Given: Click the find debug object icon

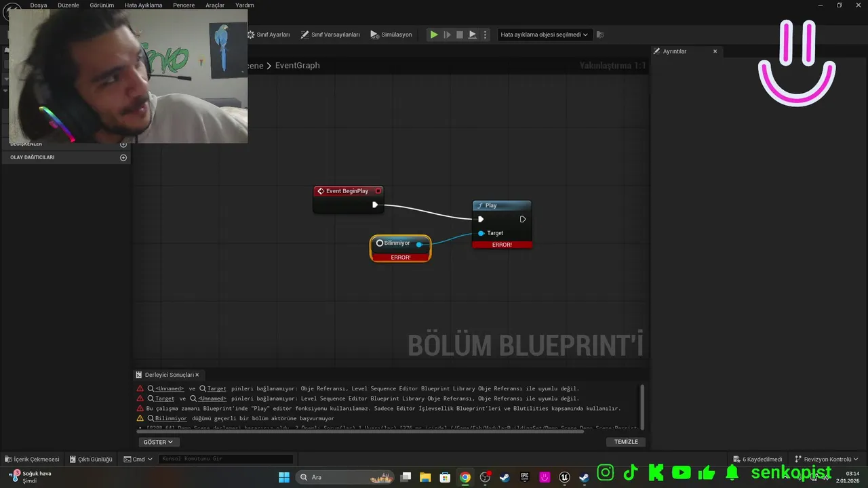Looking at the screenshot, I should 600,35.
